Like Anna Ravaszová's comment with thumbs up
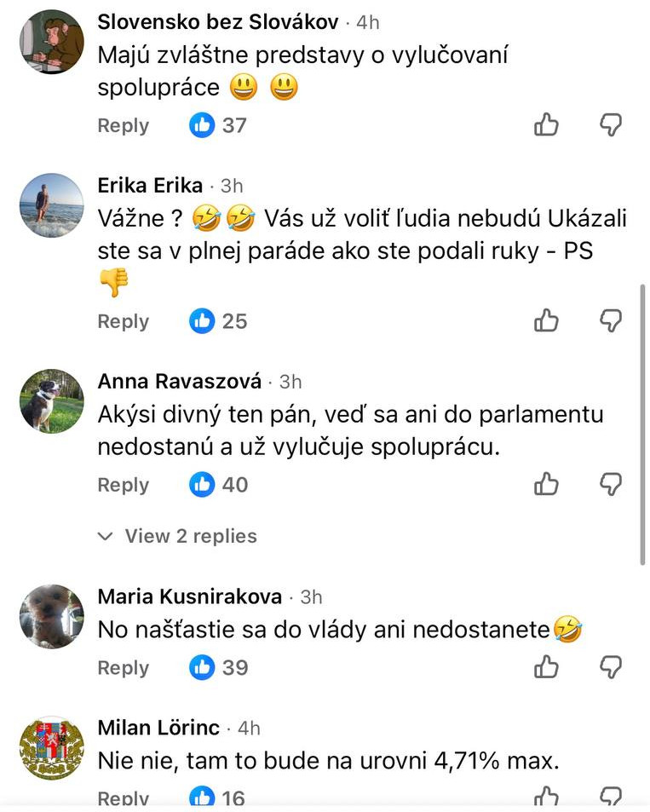Viewport: 650px width, 812px height. (x=546, y=485)
